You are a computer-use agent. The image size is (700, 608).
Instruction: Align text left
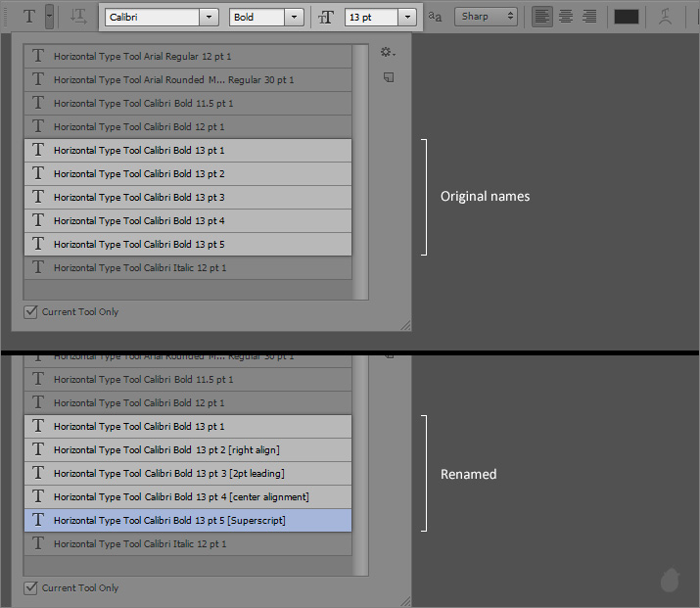pos(541,17)
